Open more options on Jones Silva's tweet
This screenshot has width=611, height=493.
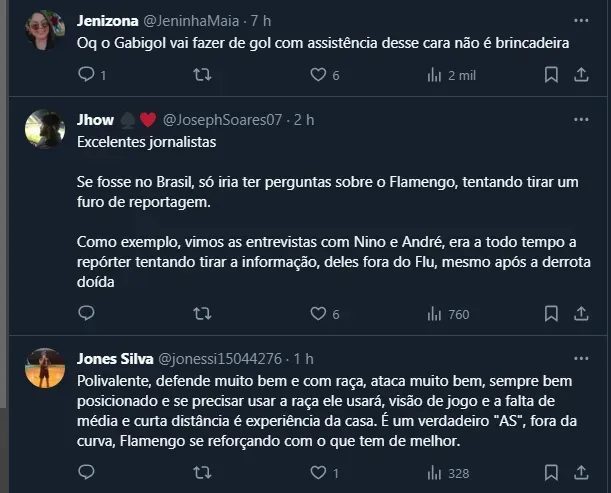pyautogui.click(x=581, y=357)
